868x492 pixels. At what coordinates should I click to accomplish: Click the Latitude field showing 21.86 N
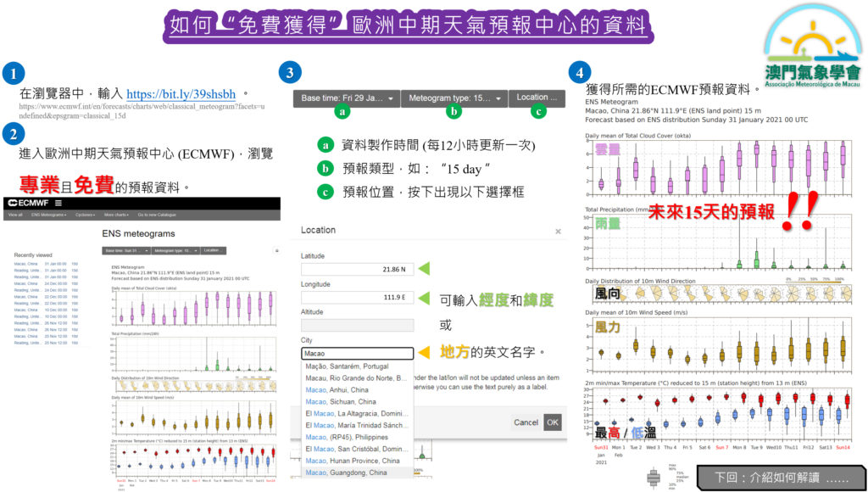coord(357,269)
